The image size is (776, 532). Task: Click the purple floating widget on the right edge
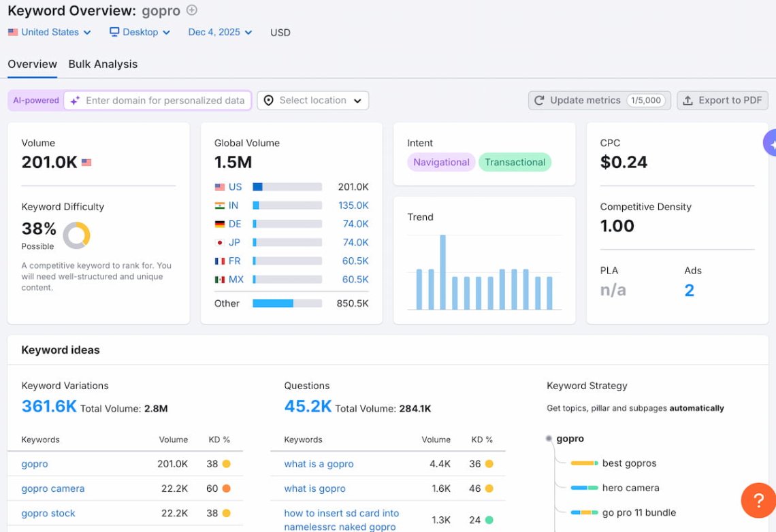click(772, 143)
